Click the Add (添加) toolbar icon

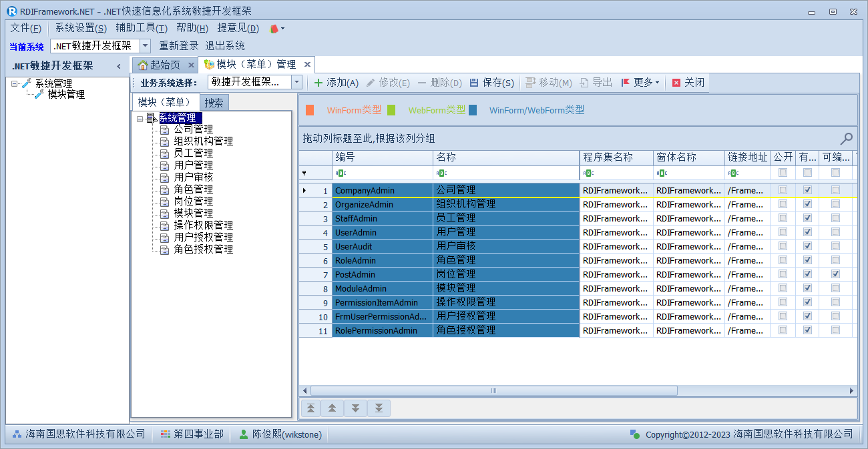click(x=318, y=83)
